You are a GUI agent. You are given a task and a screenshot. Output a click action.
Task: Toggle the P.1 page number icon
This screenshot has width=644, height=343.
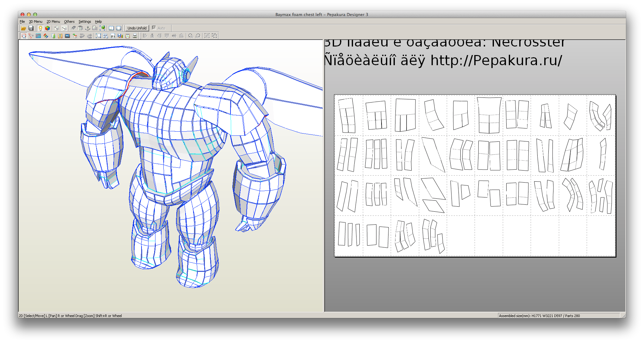pos(113,36)
